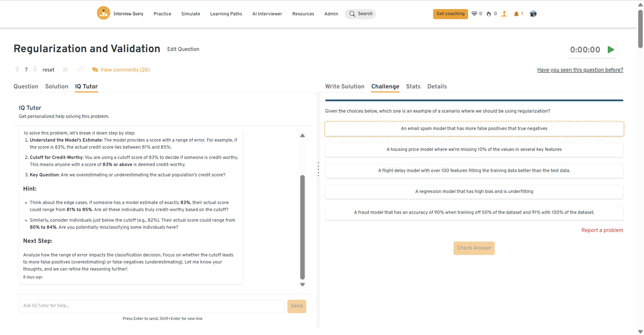Click the leaderboard podium icon
The image size is (644, 335).
(504, 14)
